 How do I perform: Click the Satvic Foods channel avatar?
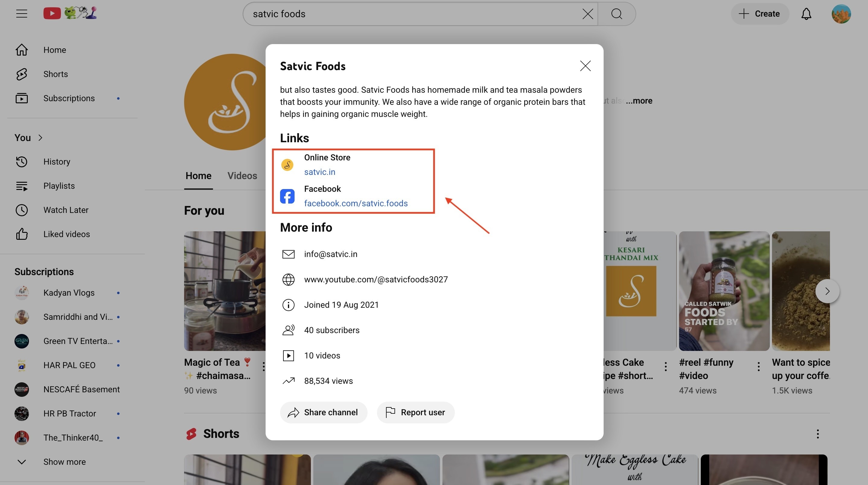click(225, 102)
